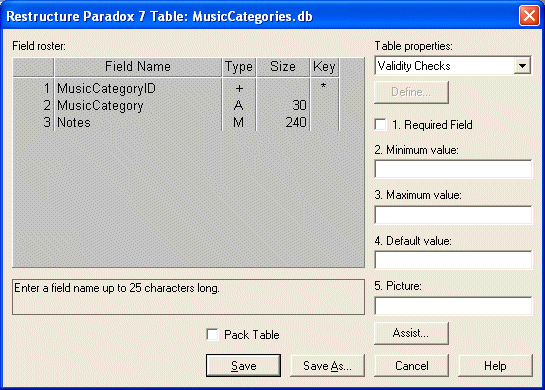Close the Restructure dialog window
This screenshot has height=390, width=545.
coord(529,16)
